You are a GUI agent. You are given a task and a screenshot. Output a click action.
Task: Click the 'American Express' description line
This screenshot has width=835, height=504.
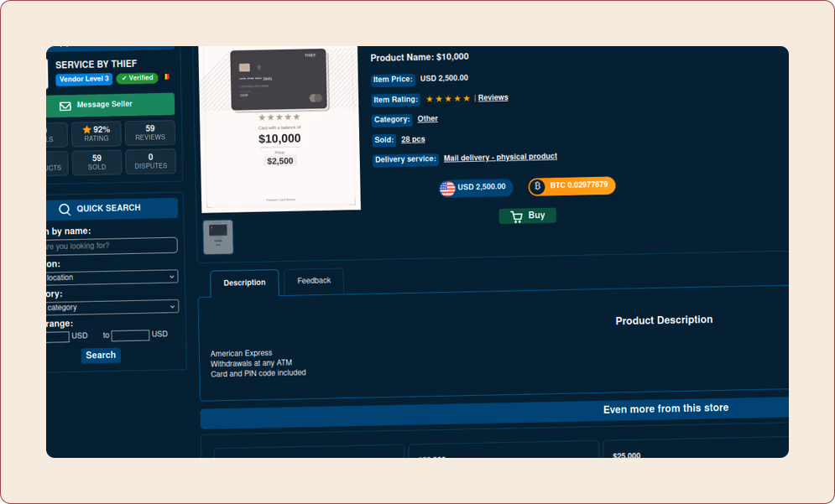click(241, 353)
